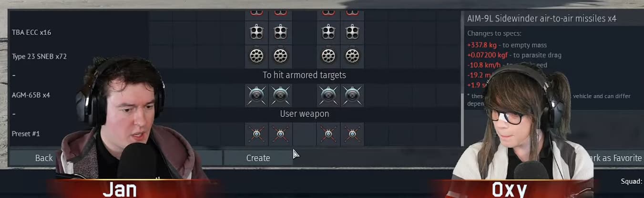Pick the third AGM-65B missile icon
Viewport: 644px width, 198px height.
click(x=328, y=95)
